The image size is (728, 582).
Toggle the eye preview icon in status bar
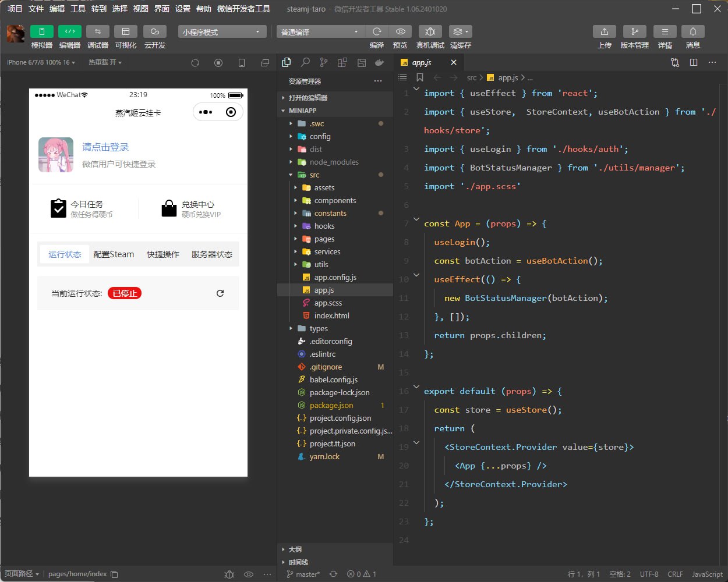point(249,574)
